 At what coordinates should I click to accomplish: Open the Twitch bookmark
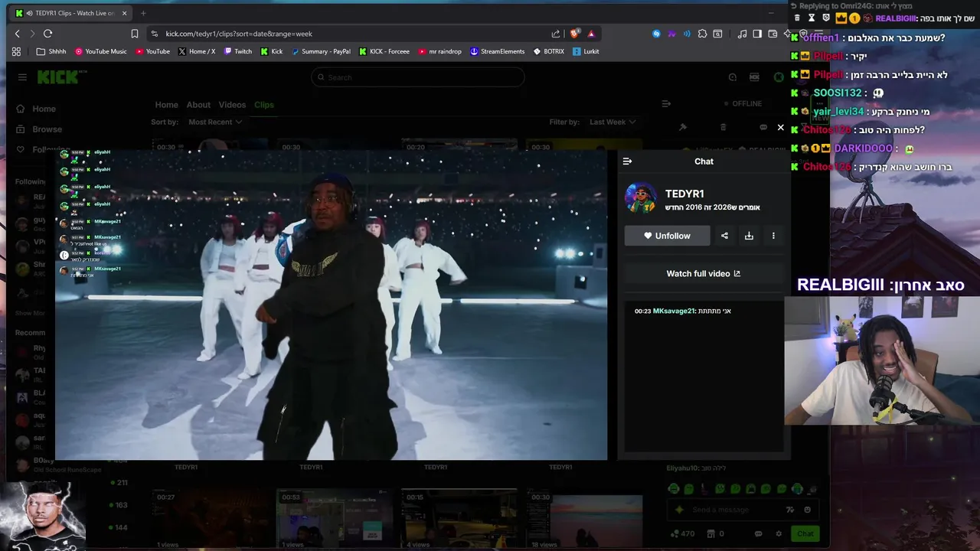click(x=237, y=51)
